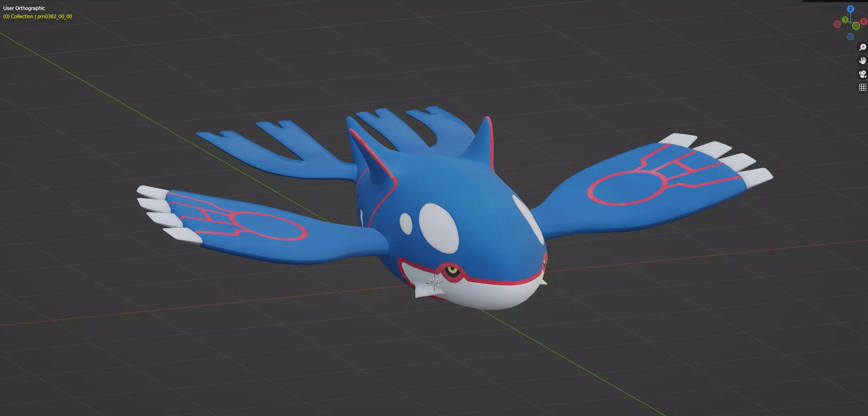This screenshot has height=416, width=868.
Task: Click the zoom magnifier icon
Action: click(x=862, y=47)
